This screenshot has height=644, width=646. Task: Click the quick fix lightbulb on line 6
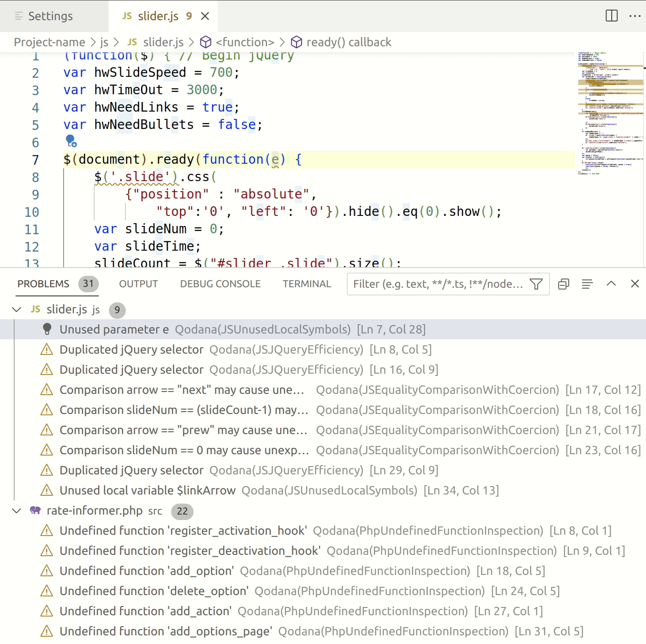[x=70, y=141]
